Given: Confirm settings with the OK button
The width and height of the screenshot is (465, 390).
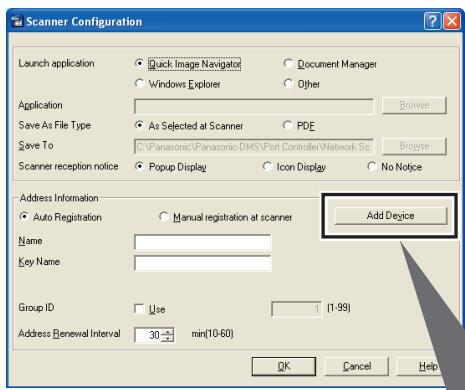Looking at the screenshot, I should point(284,366).
